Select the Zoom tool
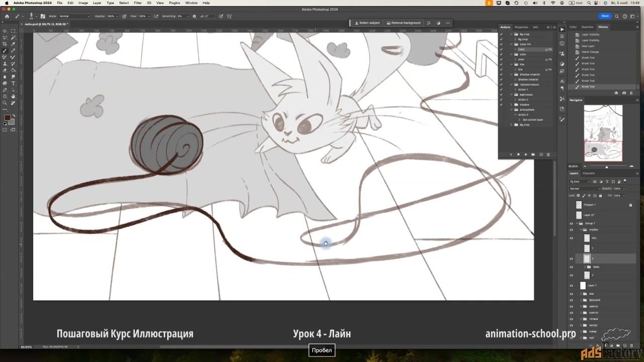The height and width of the screenshot is (362, 644). [5, 103]
